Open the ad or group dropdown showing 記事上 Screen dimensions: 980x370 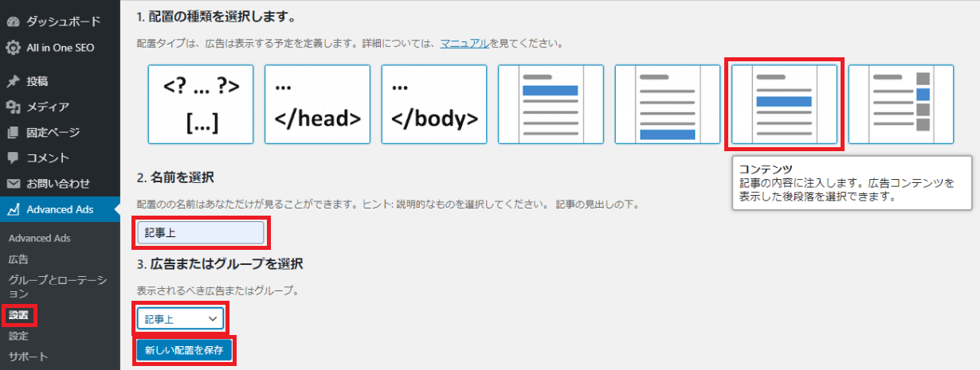click(x=180, y=319)
